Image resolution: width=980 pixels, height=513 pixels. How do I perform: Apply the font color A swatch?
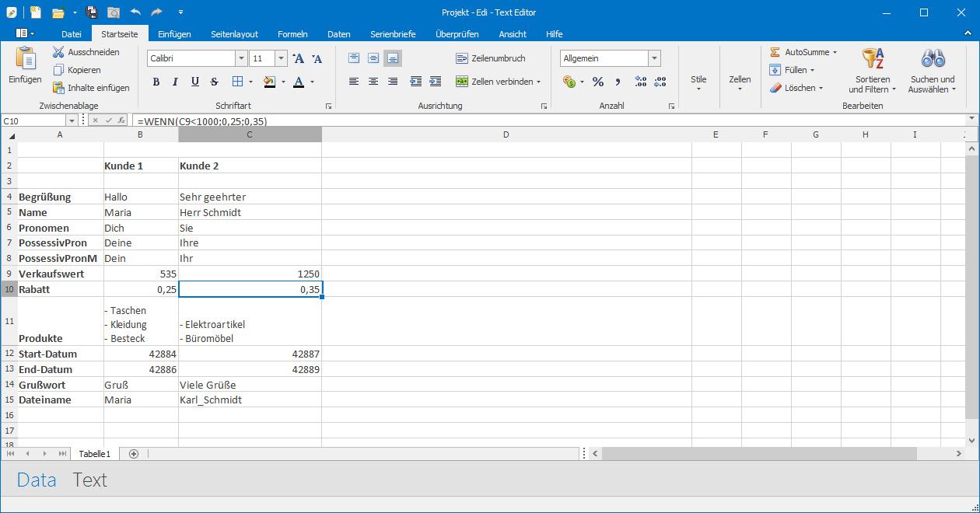tap(299, 82)
